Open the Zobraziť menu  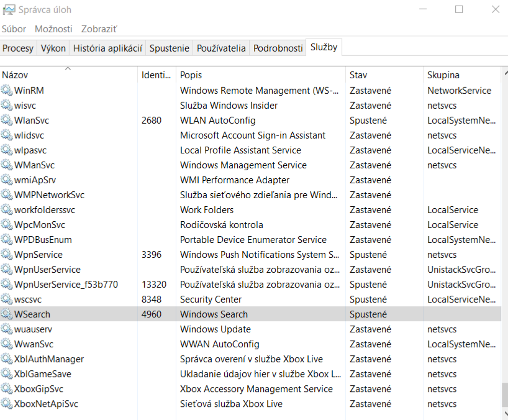[x=99, y=29]
